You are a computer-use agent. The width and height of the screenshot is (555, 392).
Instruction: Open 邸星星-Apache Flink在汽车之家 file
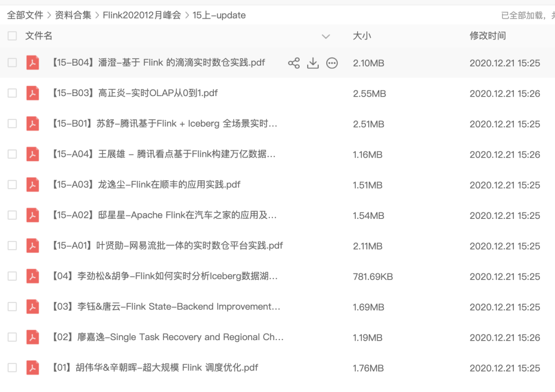(x=164, y=215)
